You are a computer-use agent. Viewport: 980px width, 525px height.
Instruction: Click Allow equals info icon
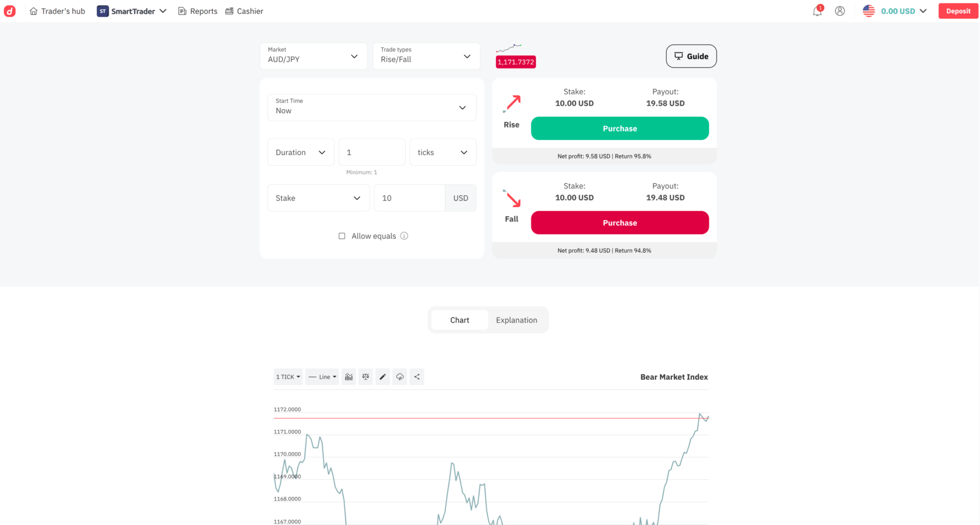(404, 236)
